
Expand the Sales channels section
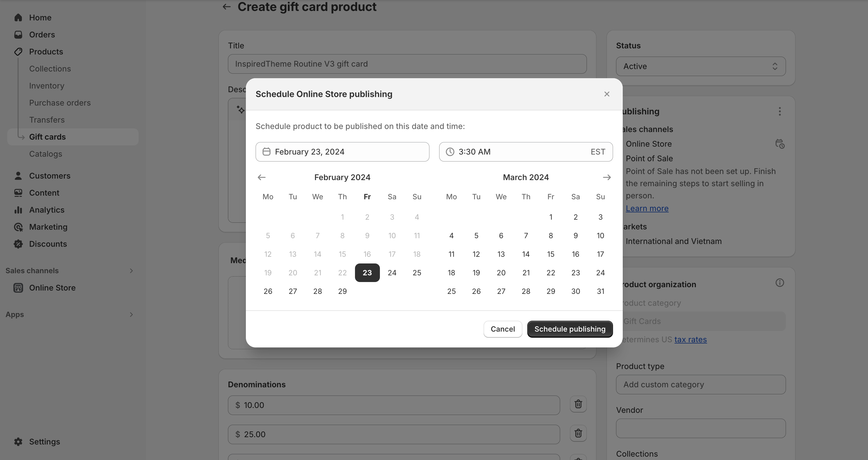click(131, 271)
